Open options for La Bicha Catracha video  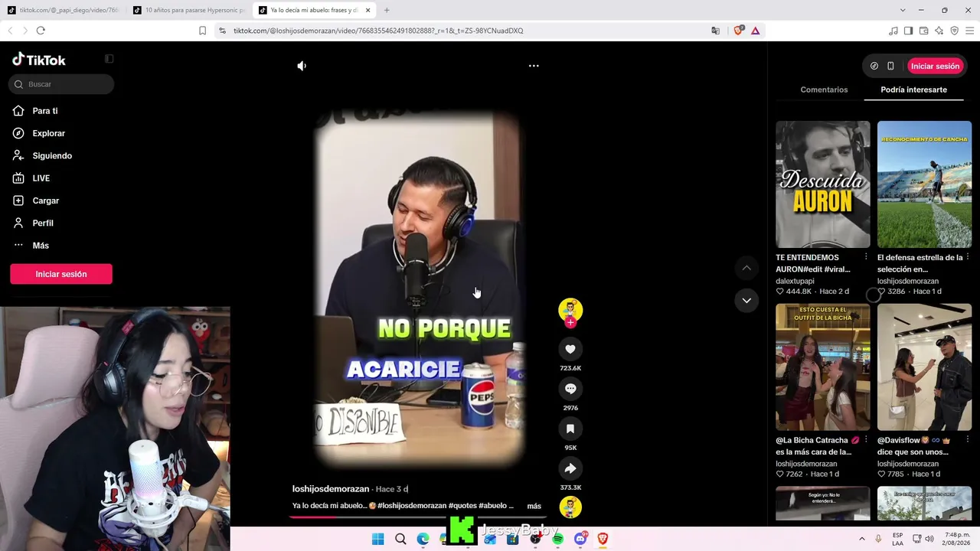pos(866,440)
